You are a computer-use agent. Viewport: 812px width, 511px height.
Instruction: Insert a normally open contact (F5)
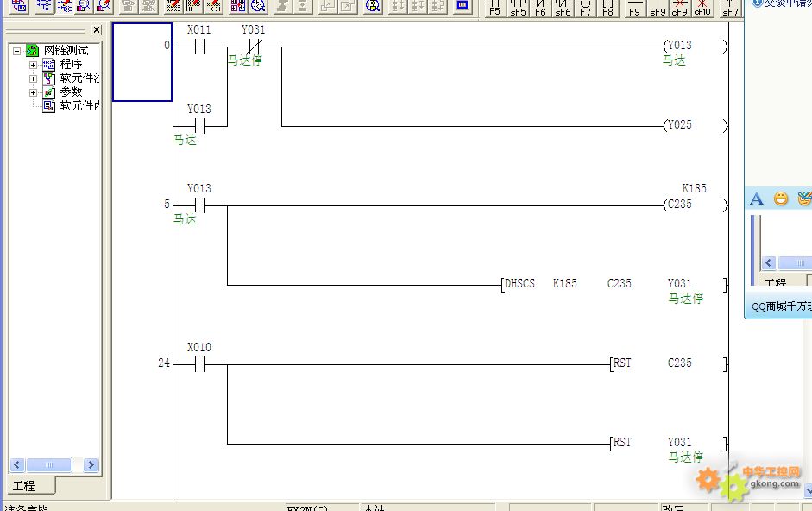pos(494,8)
